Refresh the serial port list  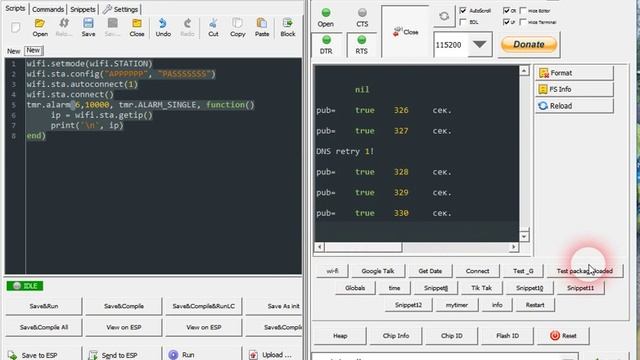tap(444, 16)
